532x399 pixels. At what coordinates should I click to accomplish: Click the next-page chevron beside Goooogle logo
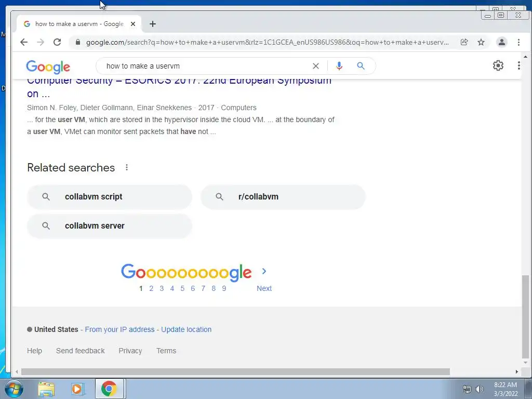point(264,271)
